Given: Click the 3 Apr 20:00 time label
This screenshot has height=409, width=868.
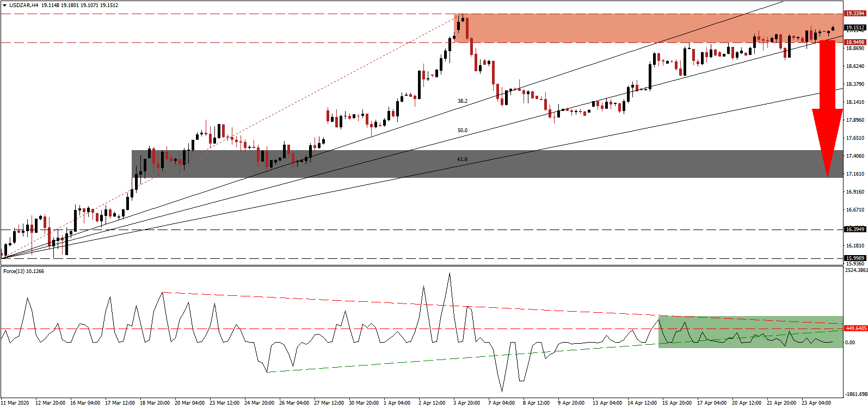Looking at the screenshot, I should tap(466, 403).
